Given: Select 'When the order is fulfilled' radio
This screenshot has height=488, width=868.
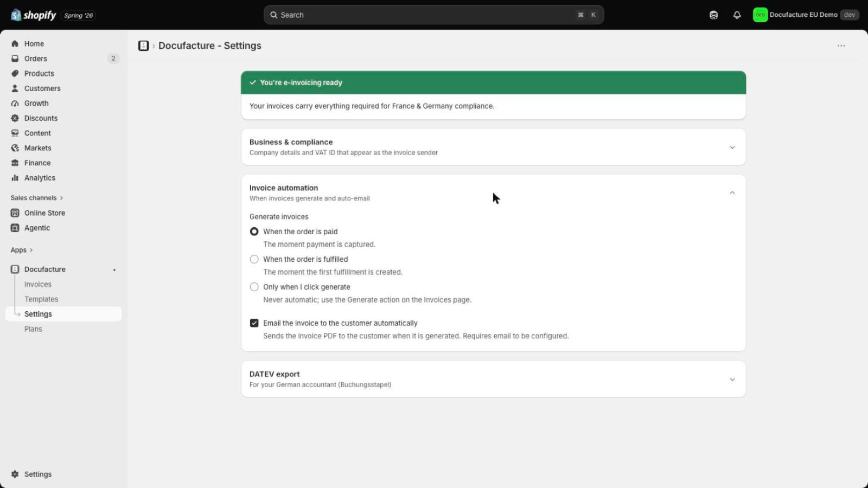Looking at the screenshot, I should [x=254, y=259].
